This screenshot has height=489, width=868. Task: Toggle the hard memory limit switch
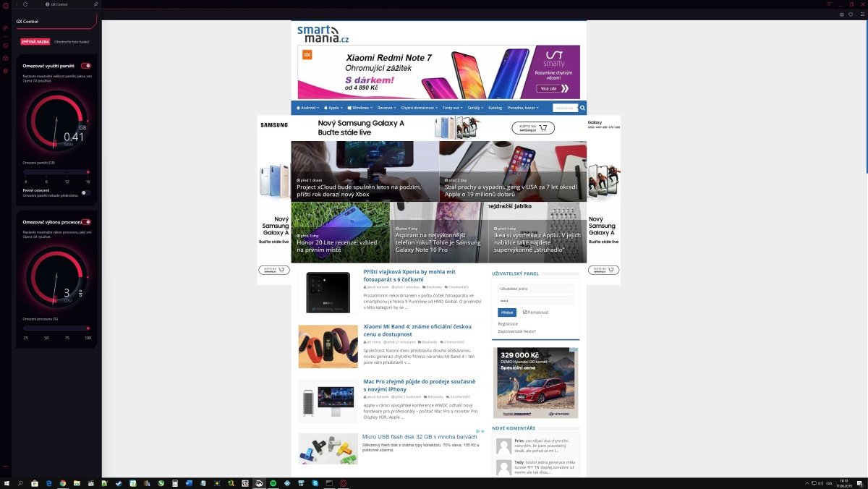(x=85, y=192)
